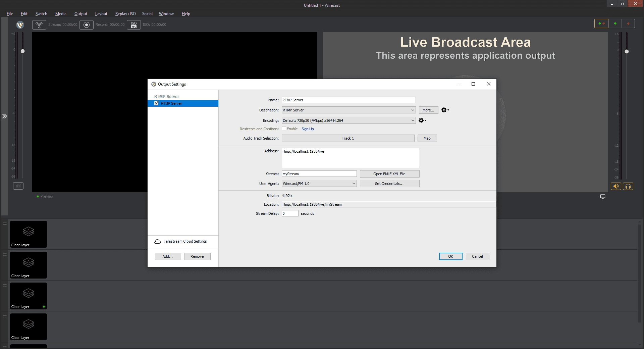
Task: Open the Media menu
Action: 61,14
